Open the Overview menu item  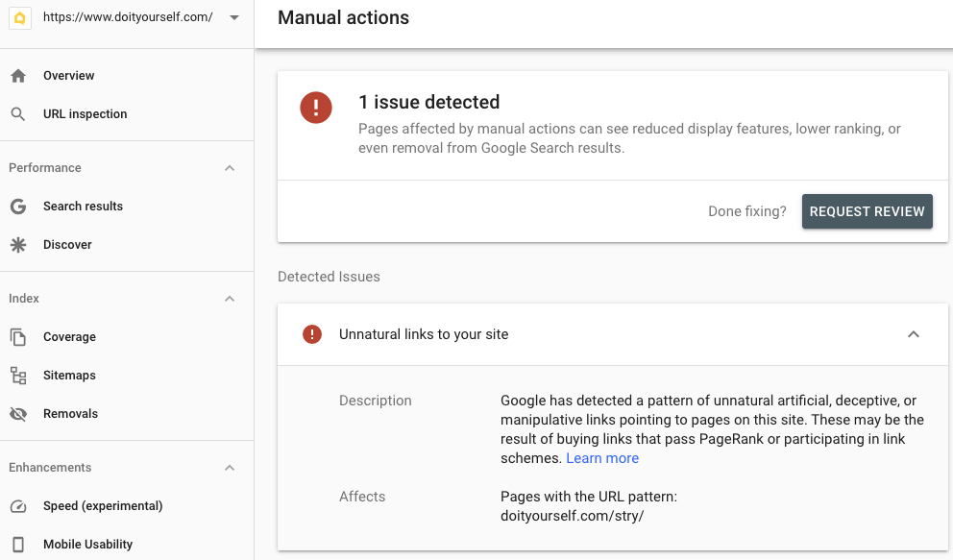click(68, 76)
